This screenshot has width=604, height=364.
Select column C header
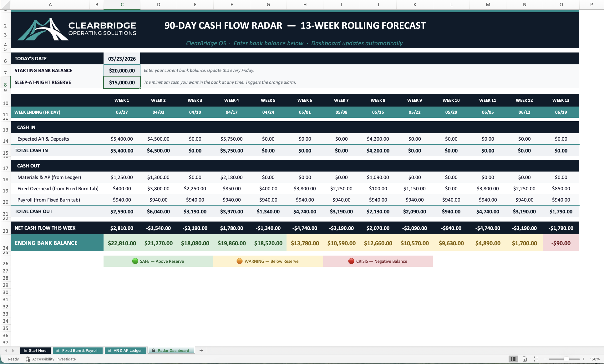(x=122, y=5)
